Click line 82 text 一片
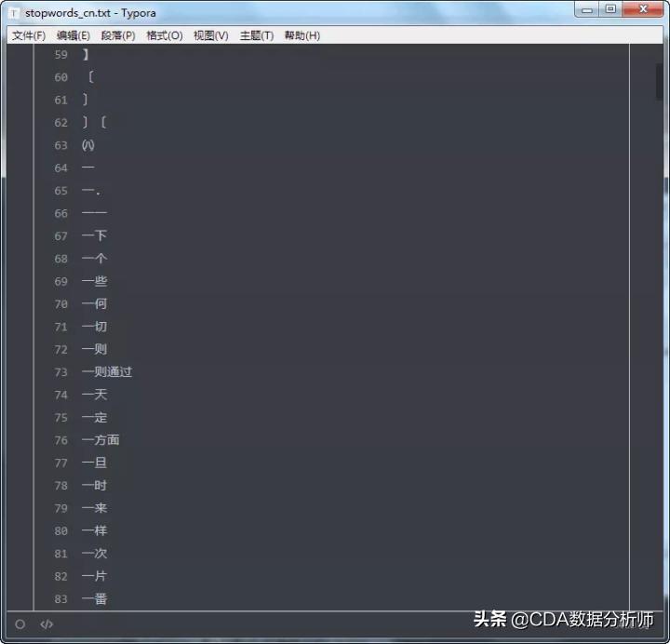This screenshot has width=670, height=644. coord(94,576)
